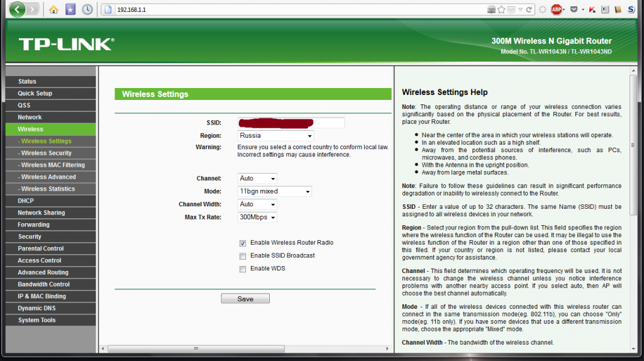Uncheck Enable Wireless Router Radio
This screenshot has width=644, height=361.
coord(243,243)
